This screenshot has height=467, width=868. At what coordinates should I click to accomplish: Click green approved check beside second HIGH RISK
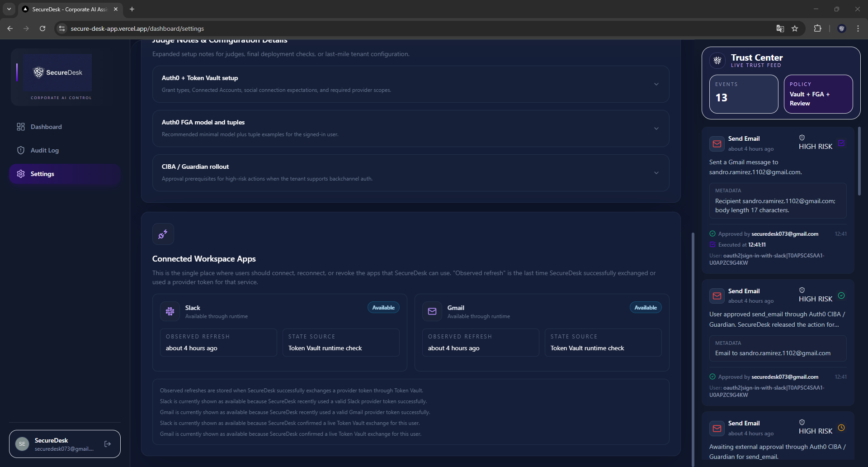click(841, 295)
